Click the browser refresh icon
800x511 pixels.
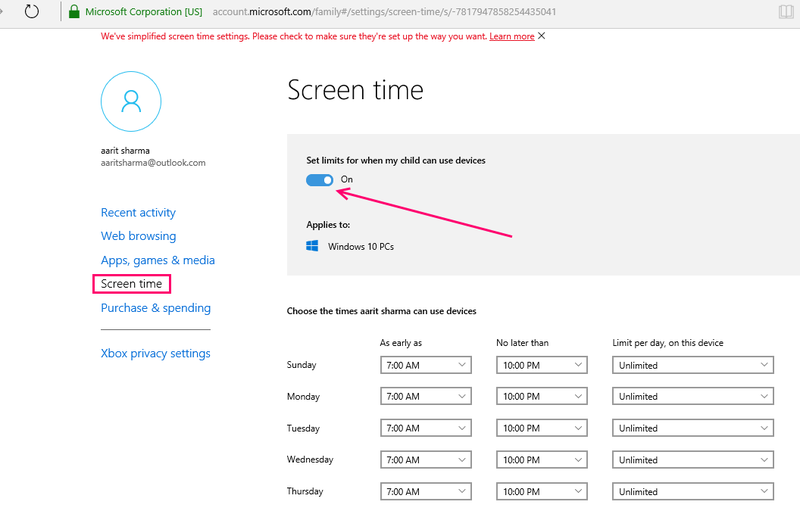(x=32, y=11)
